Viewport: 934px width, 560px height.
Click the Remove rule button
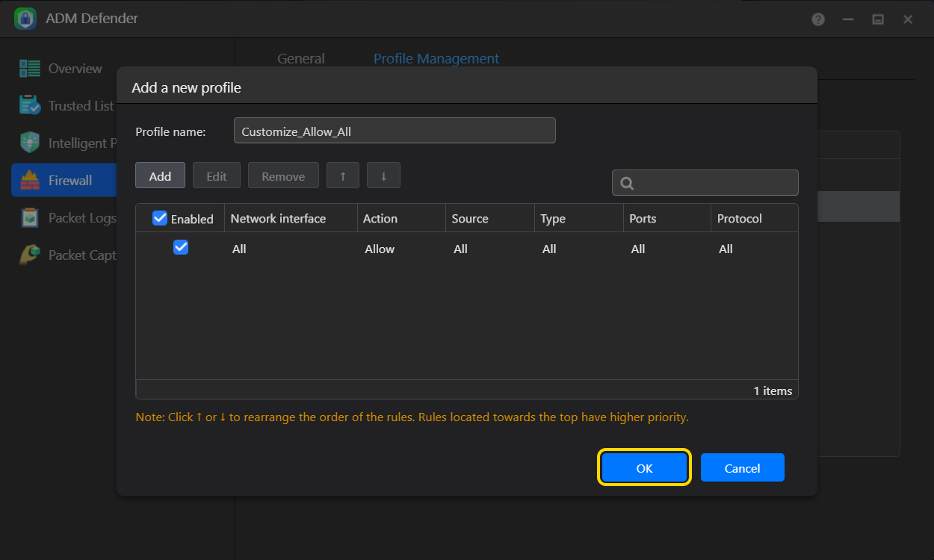click(x=283, y=175)
